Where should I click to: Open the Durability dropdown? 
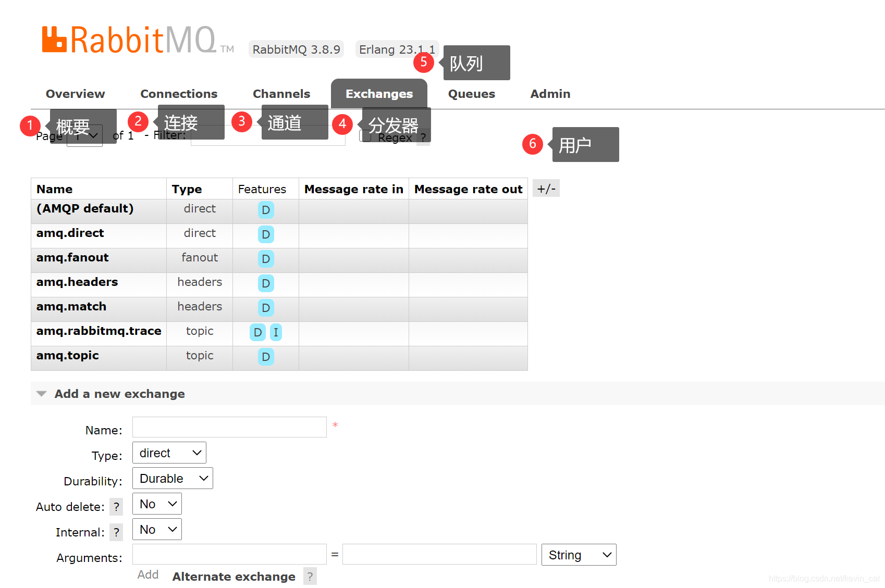[173, 478]
